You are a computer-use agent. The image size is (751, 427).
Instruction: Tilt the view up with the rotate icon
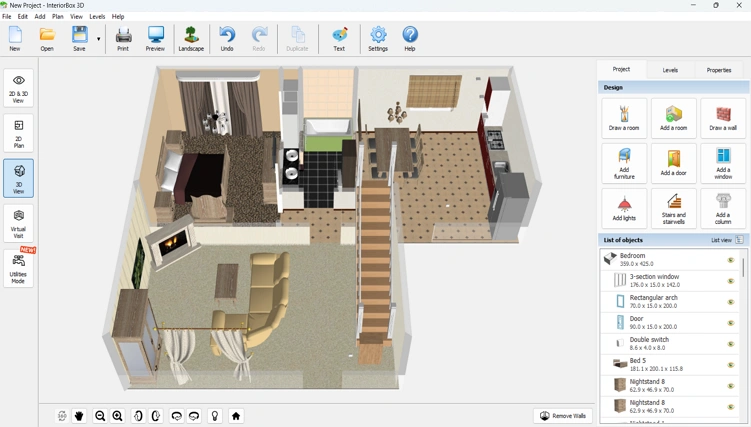pyautogui.click(x=138, y=416)
